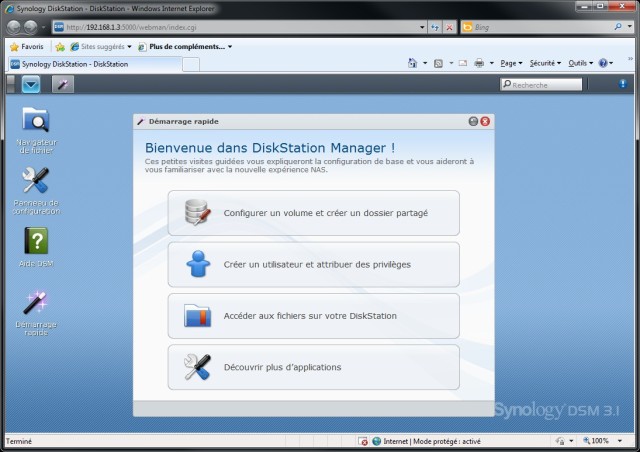Click the DSM main menu button
The height and width of the screenshot is (452, 640).
(x=31, y=85)
